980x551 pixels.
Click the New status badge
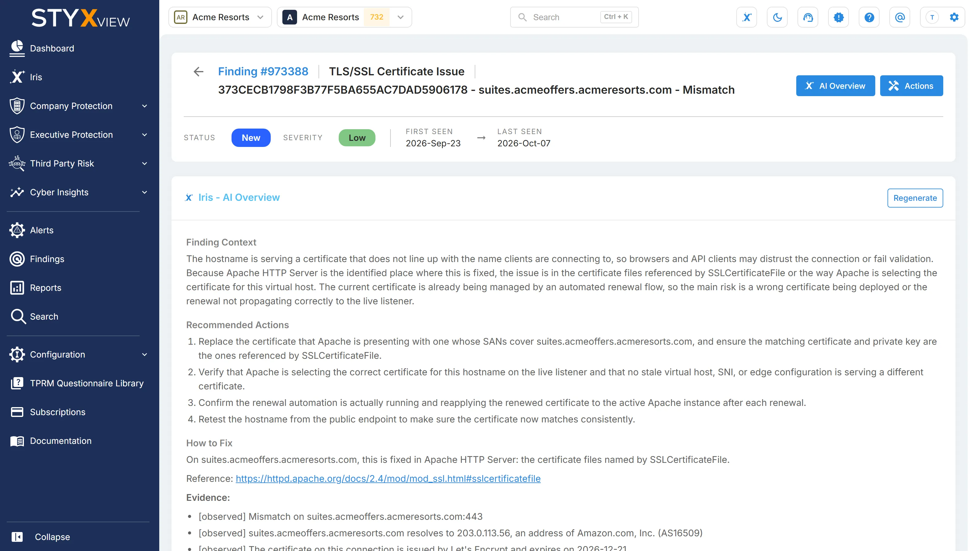pyautogui.click(x=251, y=138)
